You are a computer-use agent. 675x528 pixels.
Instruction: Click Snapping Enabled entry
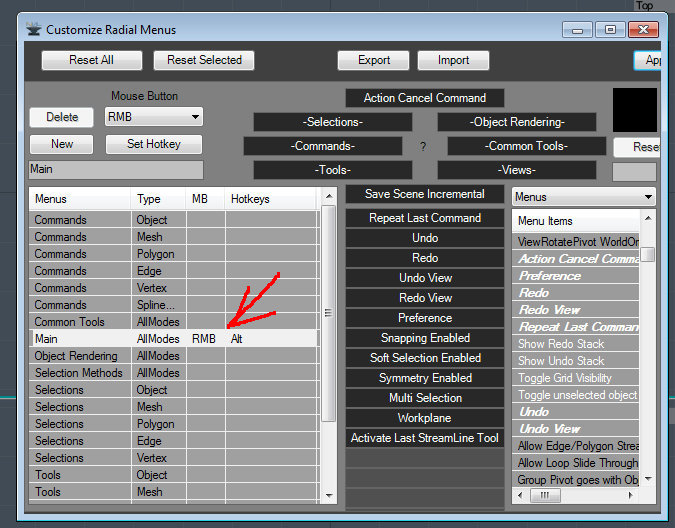(425, 338)
